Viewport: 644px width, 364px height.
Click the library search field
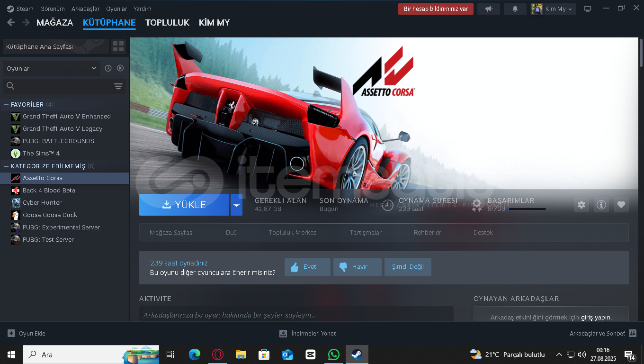(57, 86)
